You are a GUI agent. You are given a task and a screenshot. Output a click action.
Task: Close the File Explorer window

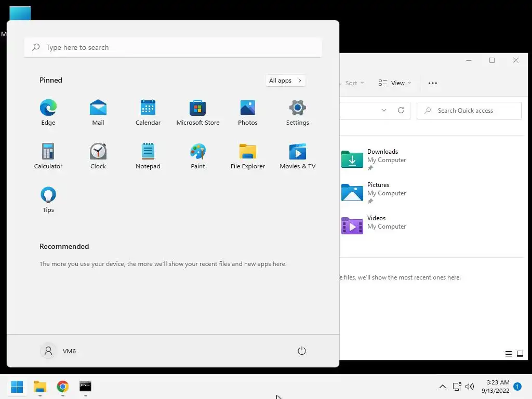pos(516,60)
